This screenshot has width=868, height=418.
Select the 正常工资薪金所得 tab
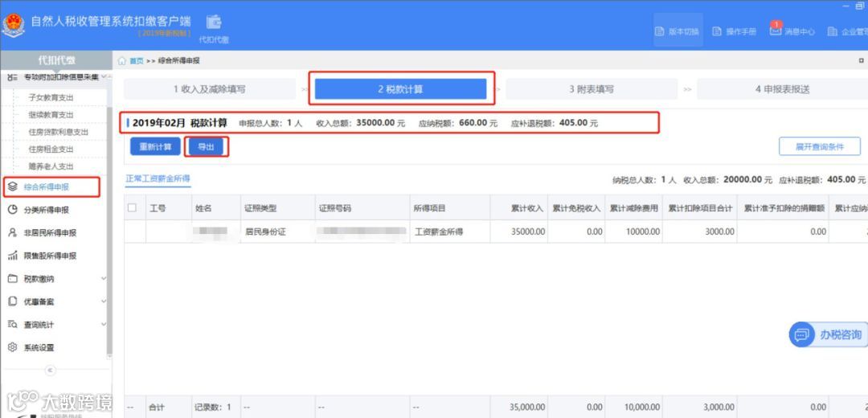click(x=158, y=178)
